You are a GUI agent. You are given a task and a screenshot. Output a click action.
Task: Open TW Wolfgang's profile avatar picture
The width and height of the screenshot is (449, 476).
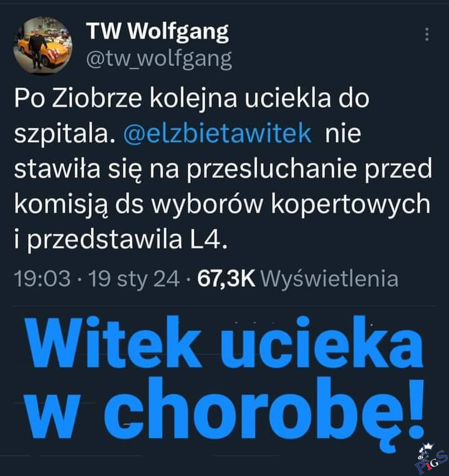[x=43, y=45]
